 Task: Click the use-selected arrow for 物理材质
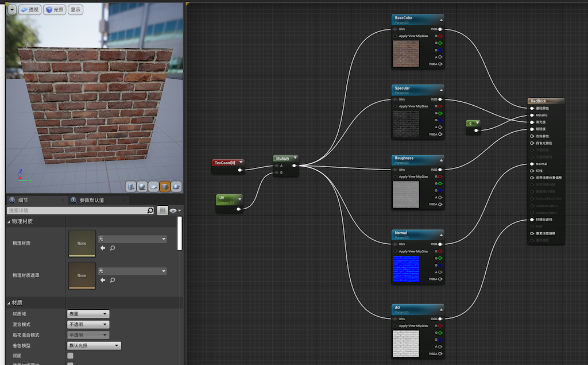tap(103, 248)
